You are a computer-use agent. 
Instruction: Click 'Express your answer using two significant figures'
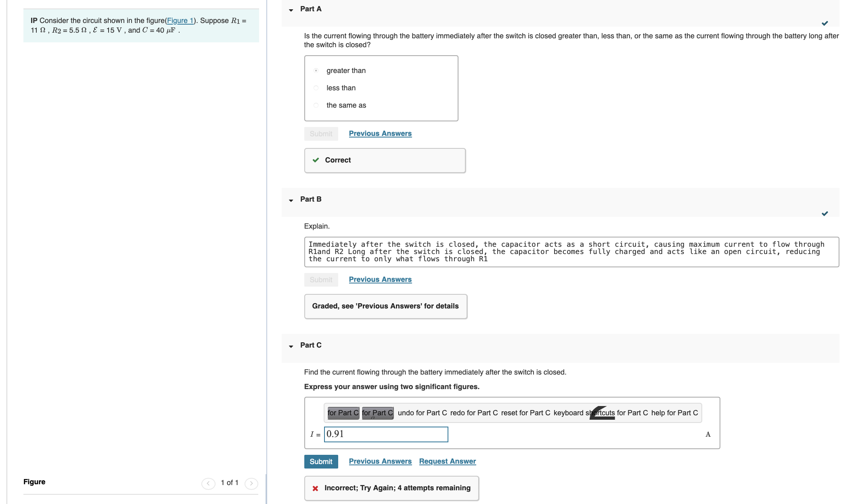[x=392, y=387]
